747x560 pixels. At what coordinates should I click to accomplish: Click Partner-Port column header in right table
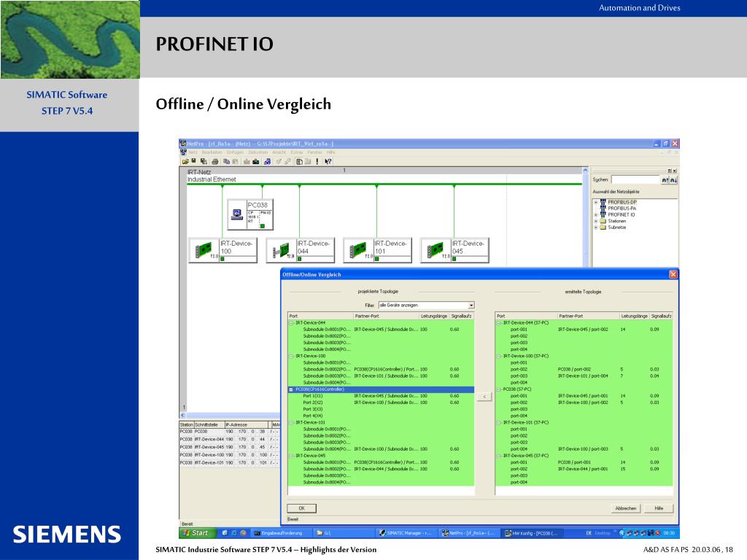click(x=588, y=316)
